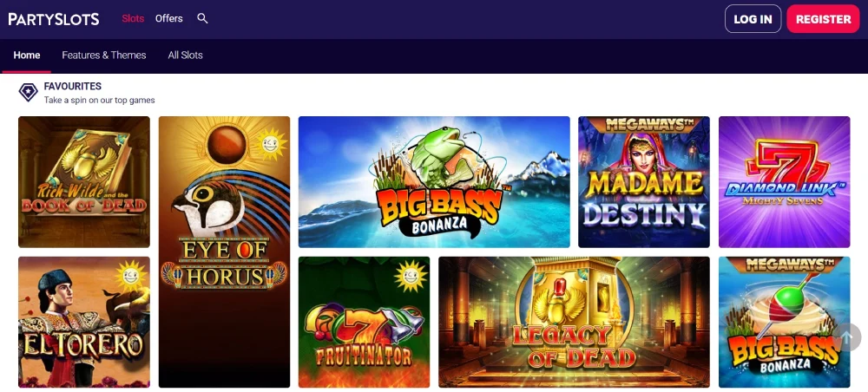Click the LOG IN button
This screenshot has height=392, width=868.
pyautogui.click(x=753, y=19)
